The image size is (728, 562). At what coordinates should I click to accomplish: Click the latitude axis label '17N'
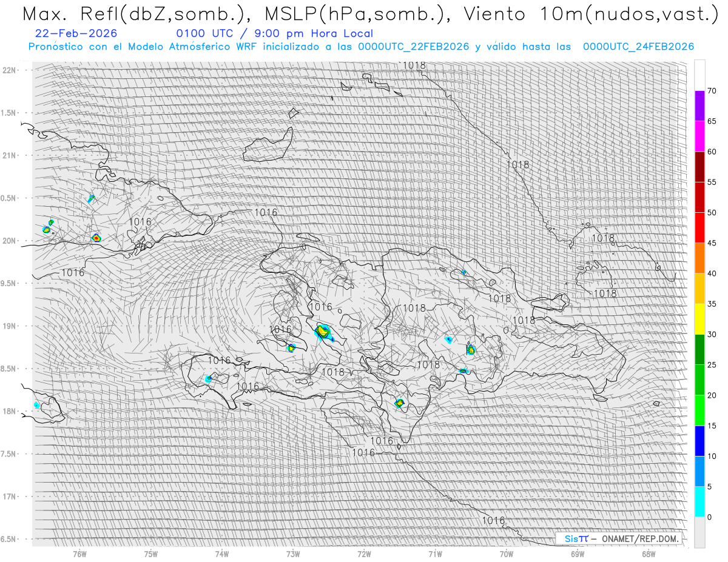pos(10,497)
